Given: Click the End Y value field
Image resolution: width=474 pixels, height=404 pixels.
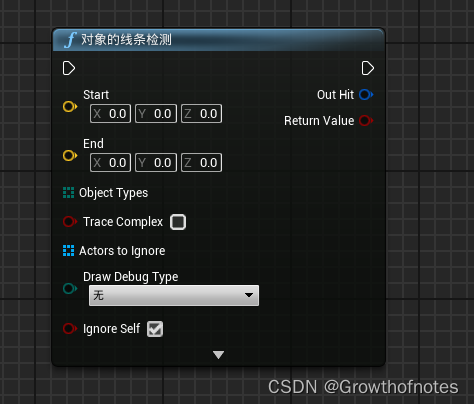Looking at the screenshot, I should point(156,163).
